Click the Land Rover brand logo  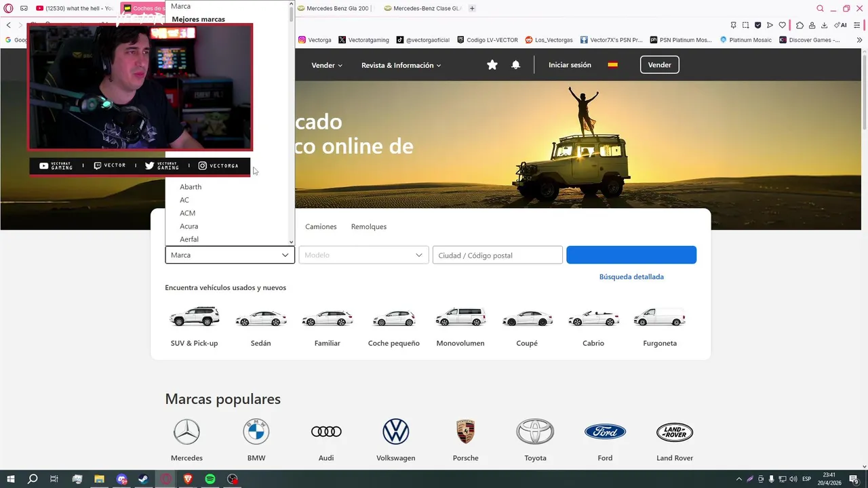(675, 432)
